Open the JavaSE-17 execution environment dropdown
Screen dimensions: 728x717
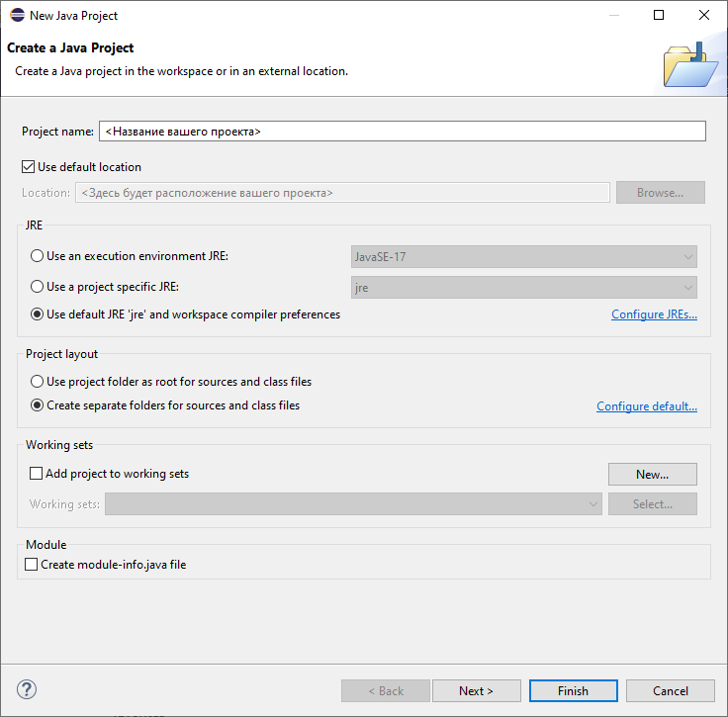[x=523, y=256]
